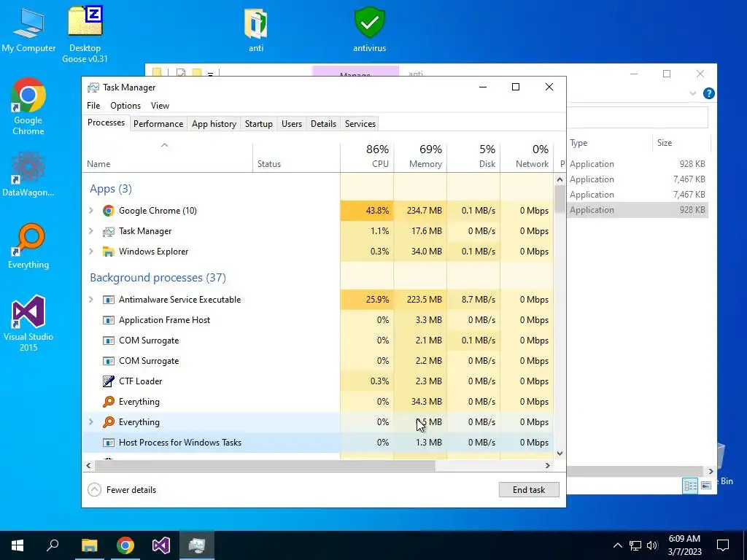Open DataWagon desktop shortcut
747x560 pixels.
[28, 174]
